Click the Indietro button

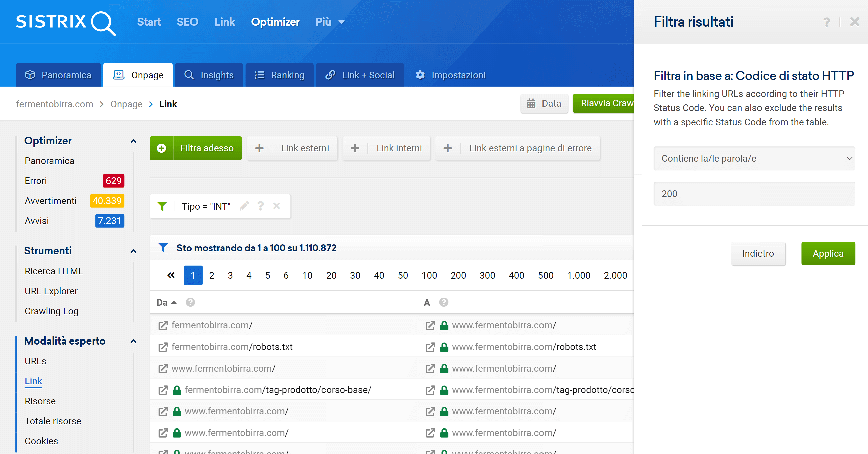click(758, 253)
